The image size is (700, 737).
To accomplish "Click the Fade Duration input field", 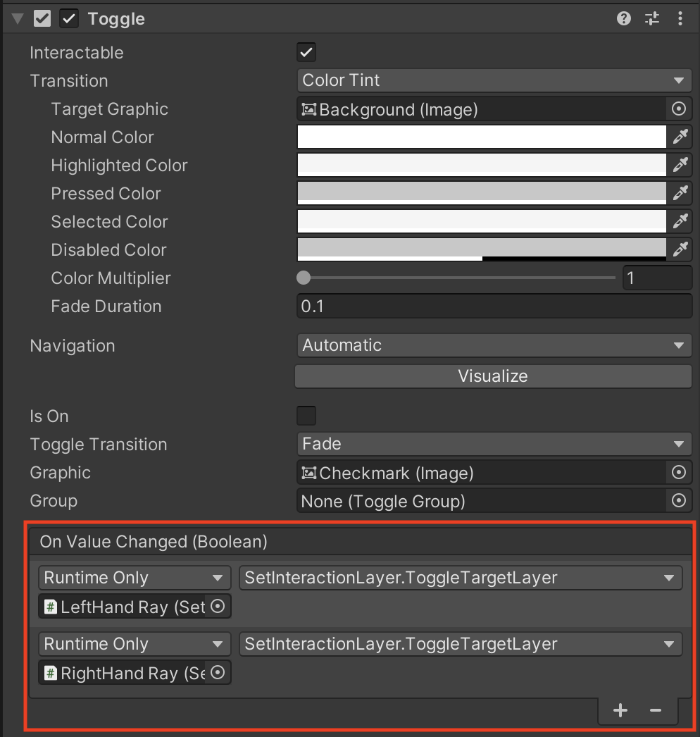I will coord(494,306).
